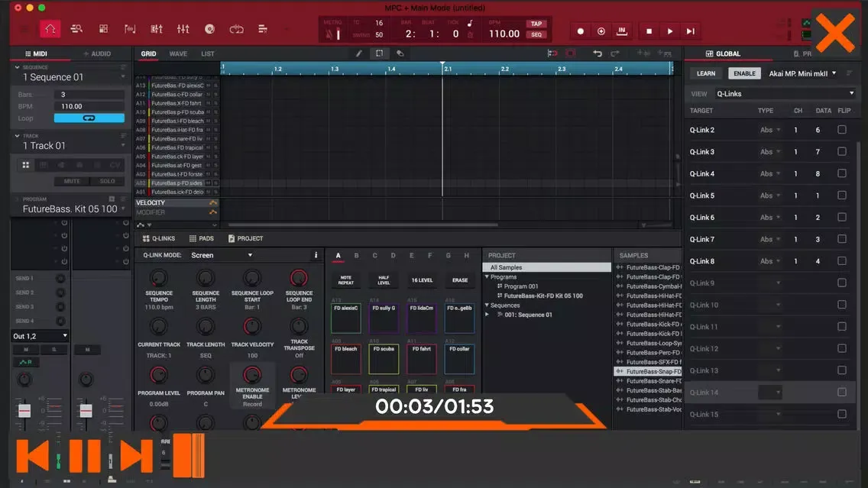
Task: Click the Overdub button
Action: tap(601, 31)
